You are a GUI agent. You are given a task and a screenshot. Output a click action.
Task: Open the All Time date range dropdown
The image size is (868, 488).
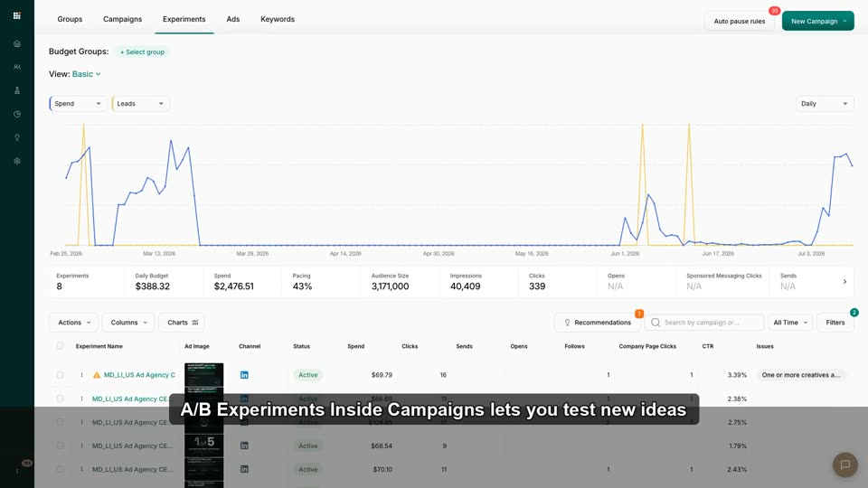click(x=790, y=323)
